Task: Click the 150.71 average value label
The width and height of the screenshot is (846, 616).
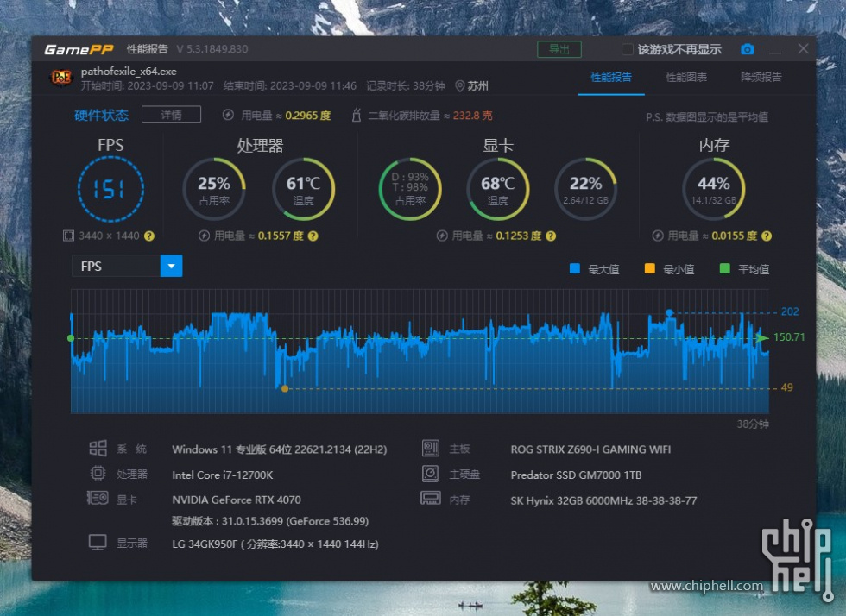Action: point(789,337)
